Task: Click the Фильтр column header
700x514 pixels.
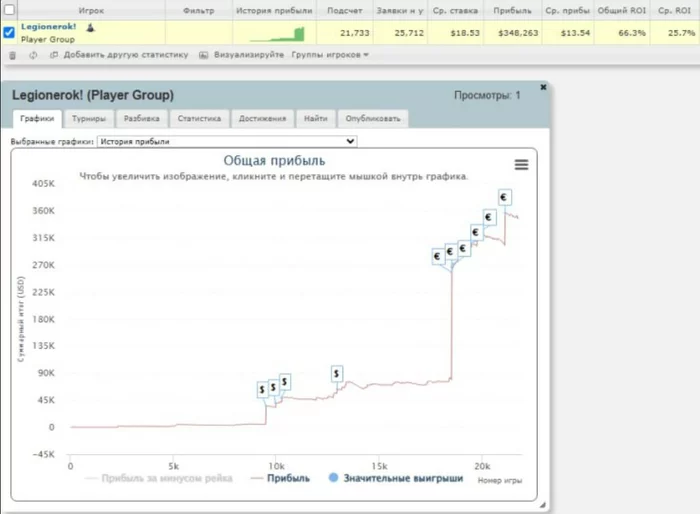Action: point(198,10)
